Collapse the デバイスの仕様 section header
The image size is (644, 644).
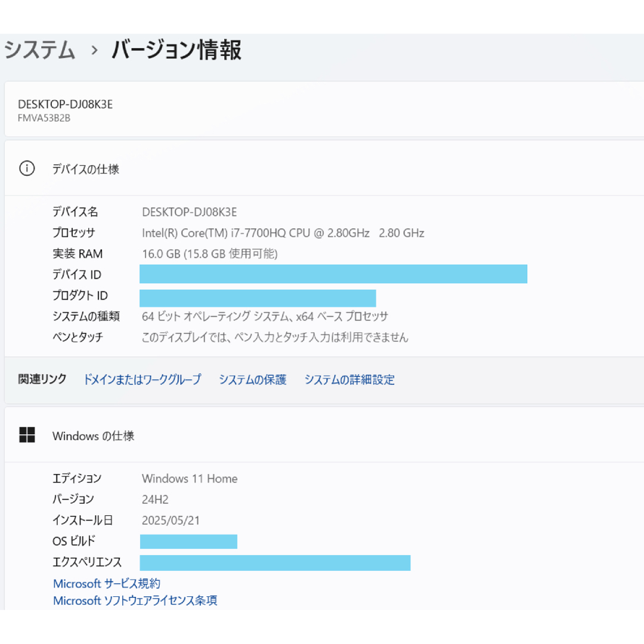[324, 168]
